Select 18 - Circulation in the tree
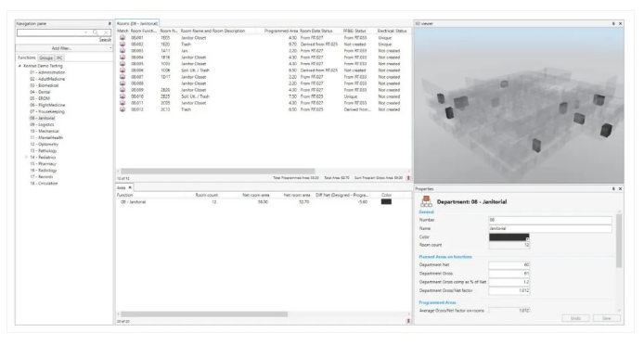Viewport: 644px width, 345px height. (44, 184)
